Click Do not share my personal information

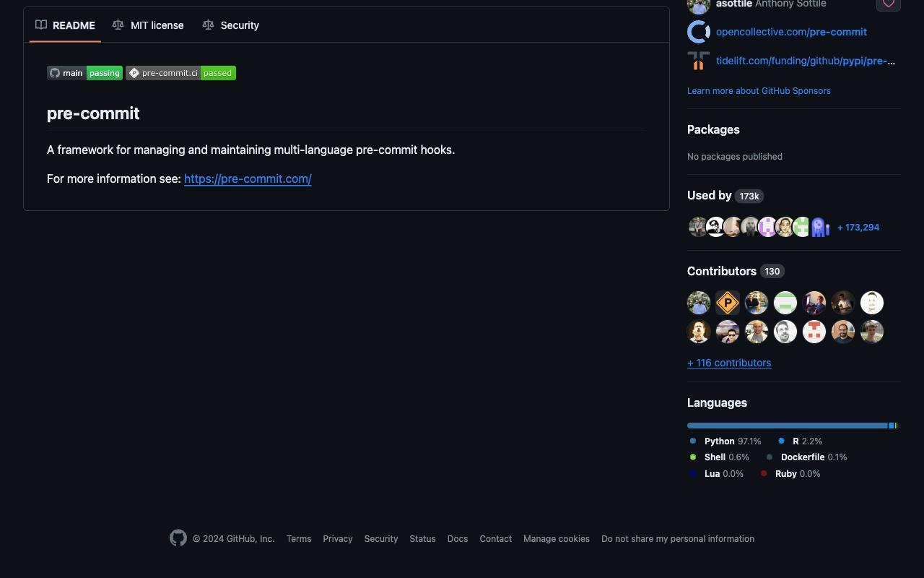click(x=678, y=539)
